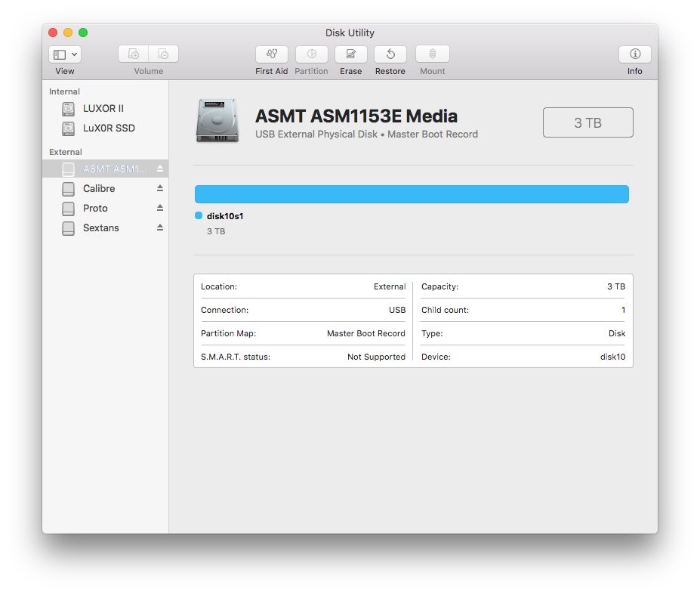Viewport: 700px width, 594px height.
Task: Eject the Calibre volume
Action: pyautogui.click(x=160, y=188)
